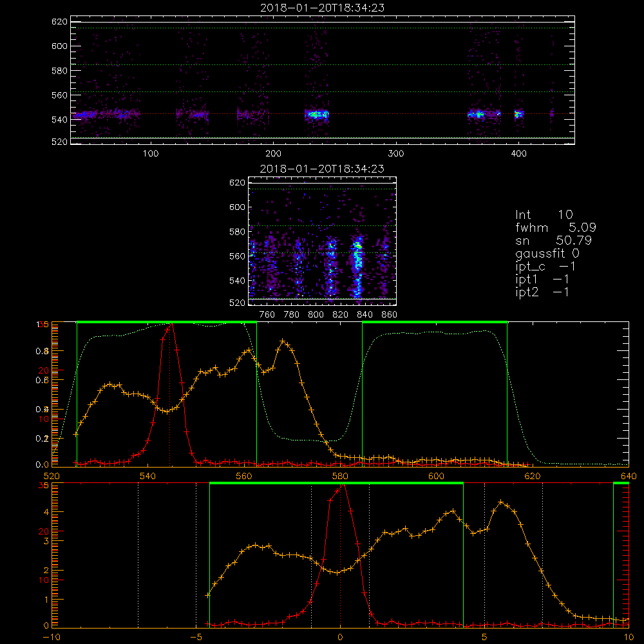Screen dimensions: 644x644
Task: Click x-axis label 860 on small spectrogram
Action: (390, 315)
